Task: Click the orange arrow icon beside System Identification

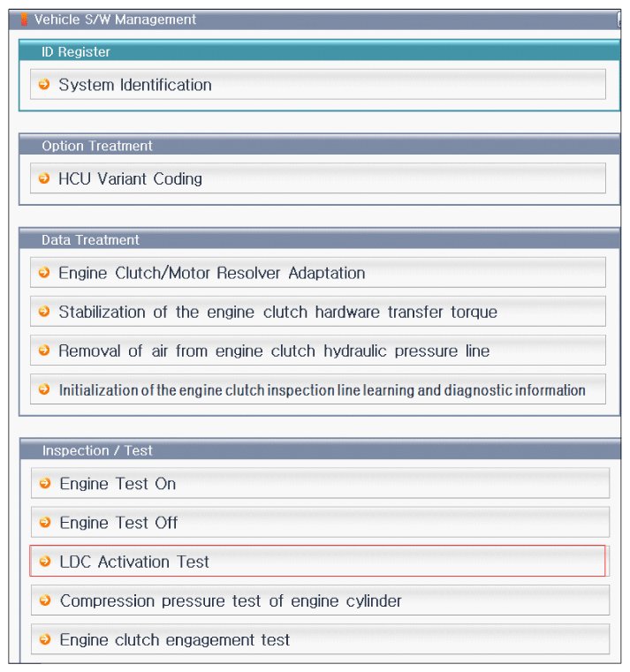Action: [x=44, y=85]
